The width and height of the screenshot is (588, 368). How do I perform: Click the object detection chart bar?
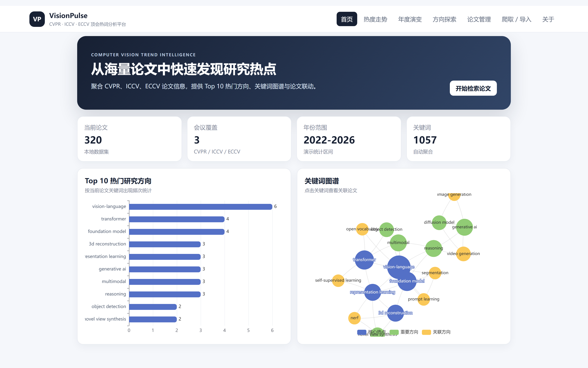(153, 307)
